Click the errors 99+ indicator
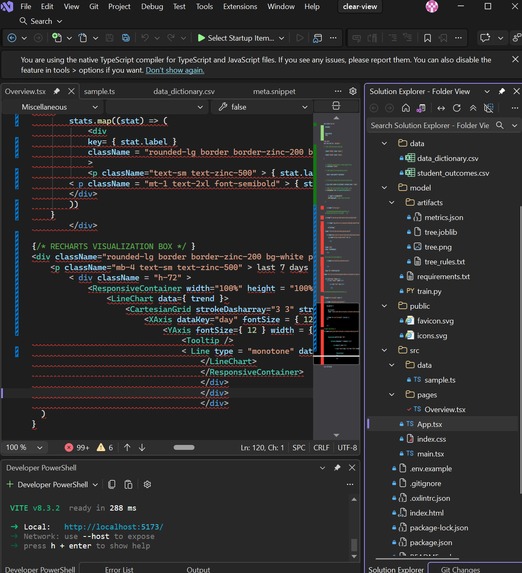The height and width of the screenshot is (573, 522). click(x=77, y=448)
